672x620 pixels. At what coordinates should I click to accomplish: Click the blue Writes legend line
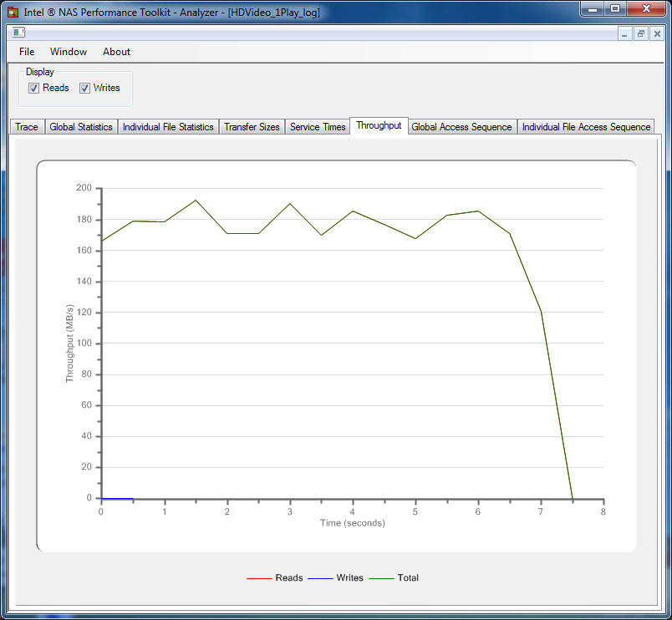pyautogui.click(x=320, y=578)
